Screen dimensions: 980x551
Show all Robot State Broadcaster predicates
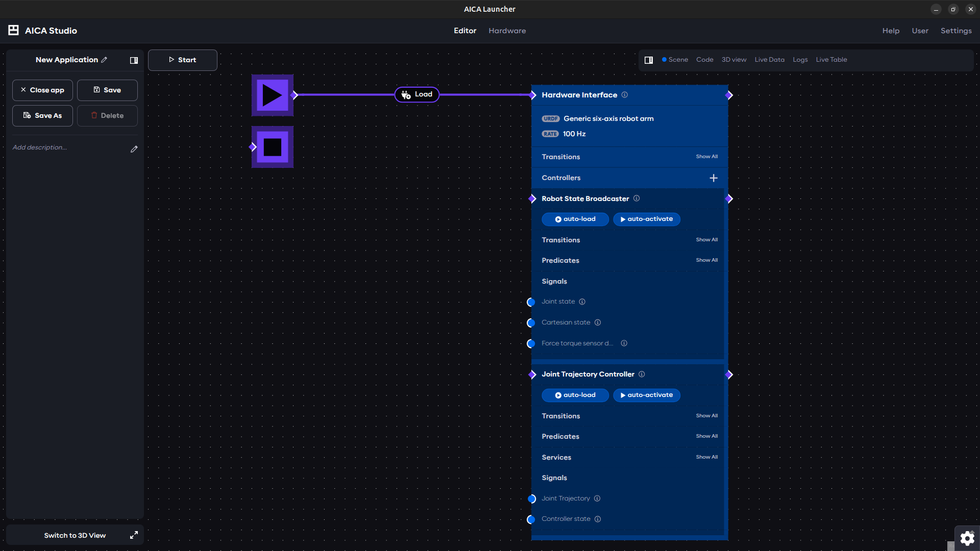pos(706,260)
